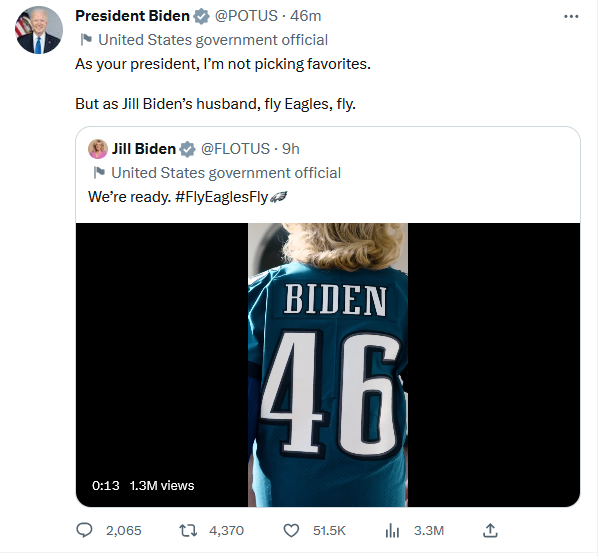Click the reply speech bubble icon

[84, 531]
